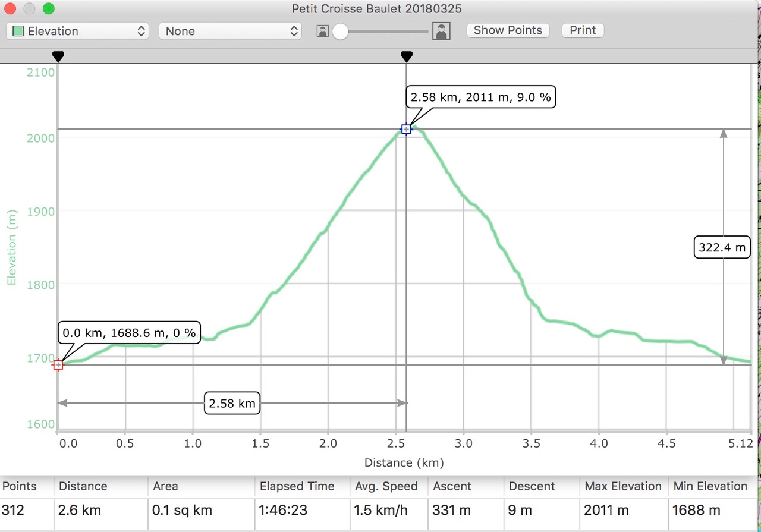Click the red start point marker on graph

(x=58, y=365)
